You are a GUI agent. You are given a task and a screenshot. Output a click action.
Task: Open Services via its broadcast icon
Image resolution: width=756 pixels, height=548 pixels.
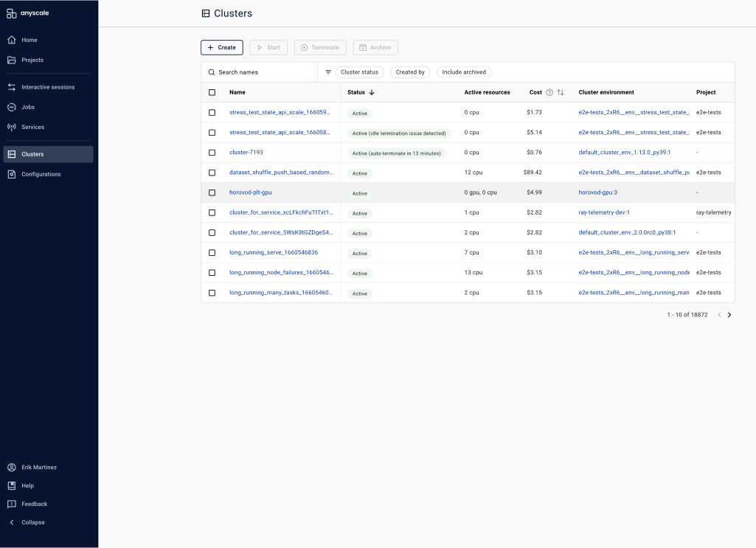point(12,128)
